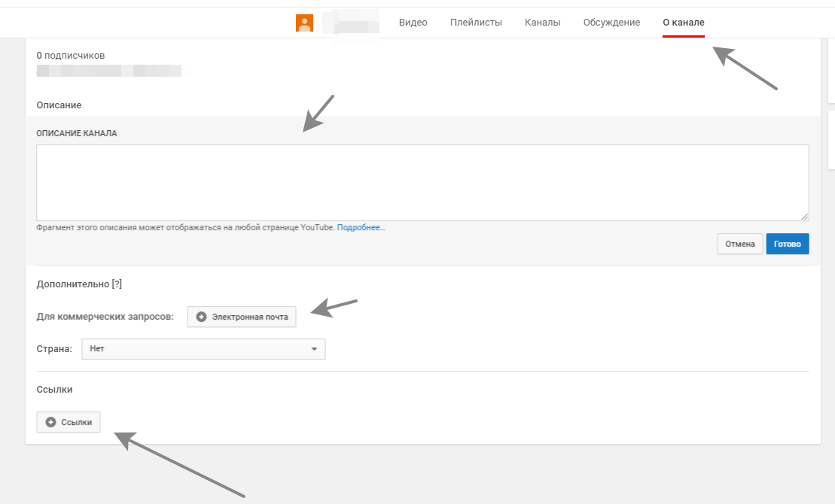Open the Видео tab

click(413, 23)
